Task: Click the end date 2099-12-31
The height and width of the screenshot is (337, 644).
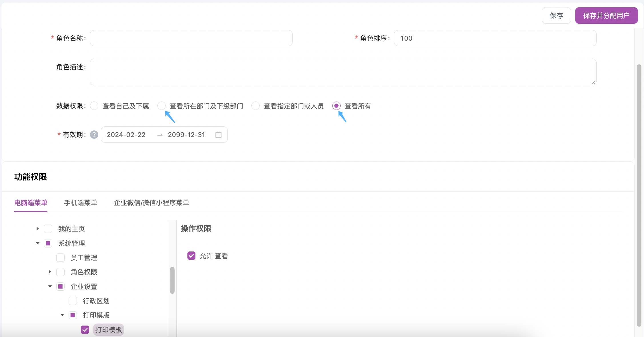Action: click(187, 135)
